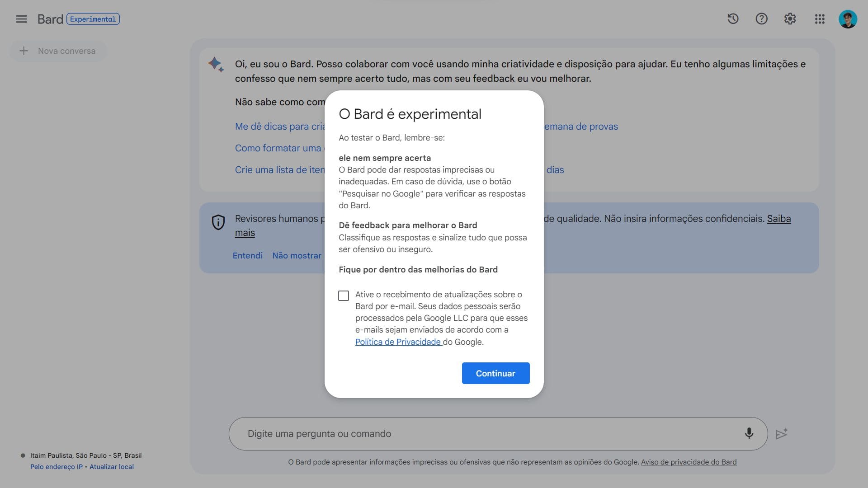This screenshot has width=868, height=488.
Task: Open Bard activity history icon
Action: coord(733,19)
